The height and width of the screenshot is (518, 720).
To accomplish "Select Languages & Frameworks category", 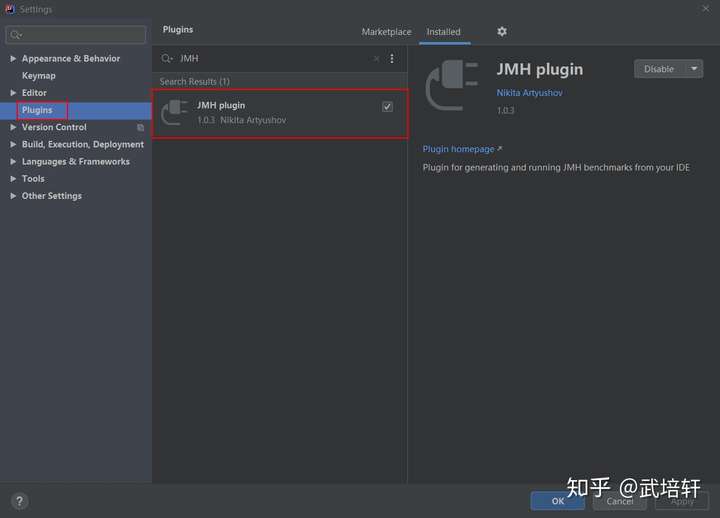I will (76, 162).
